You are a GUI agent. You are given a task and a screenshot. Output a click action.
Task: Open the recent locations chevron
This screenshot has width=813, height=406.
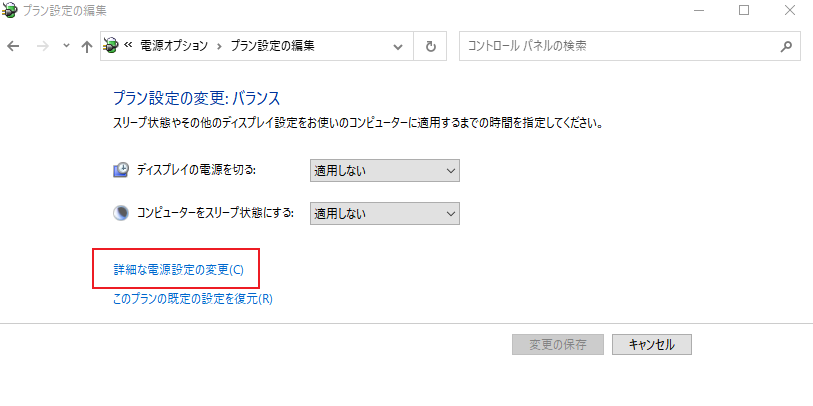66,46
